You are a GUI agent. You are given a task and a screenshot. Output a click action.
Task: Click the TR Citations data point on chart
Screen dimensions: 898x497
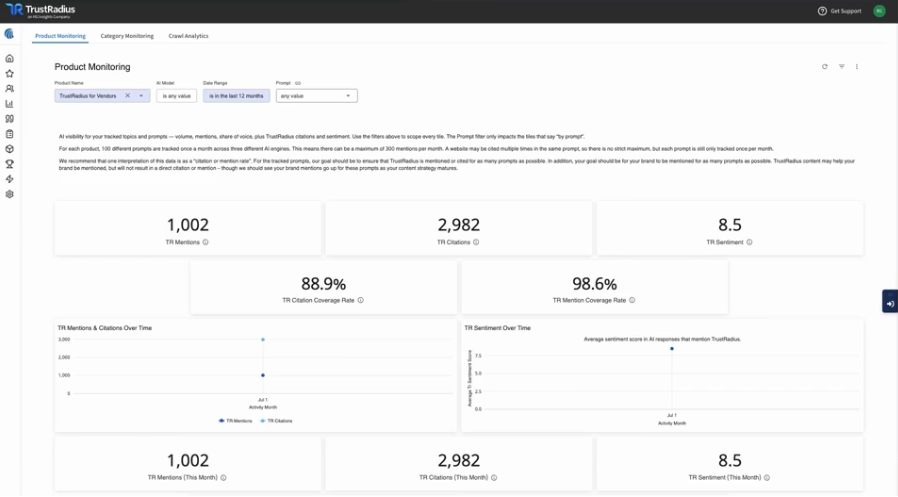(263, 340)
